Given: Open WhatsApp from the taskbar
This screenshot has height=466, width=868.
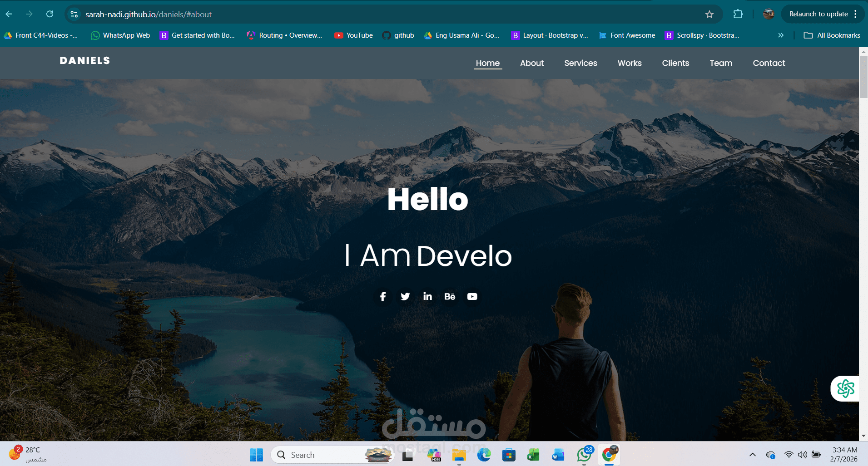Looking at the screenshot, I should (584, 455).
